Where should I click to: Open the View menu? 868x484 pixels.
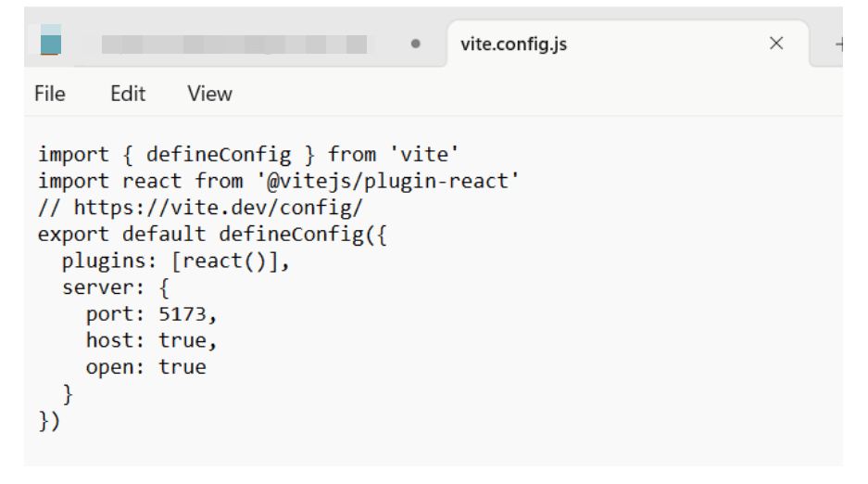point(208,94)
